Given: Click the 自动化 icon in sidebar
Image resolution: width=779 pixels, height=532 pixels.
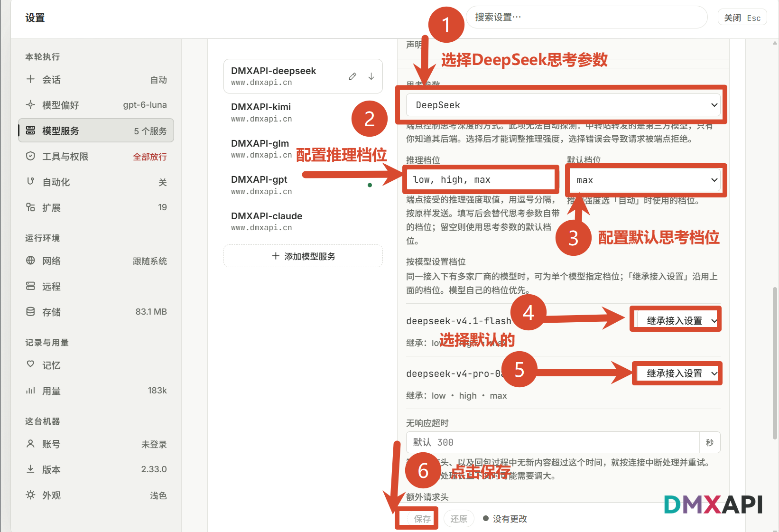Looking at the screenshot, I should tap(30, 181).
